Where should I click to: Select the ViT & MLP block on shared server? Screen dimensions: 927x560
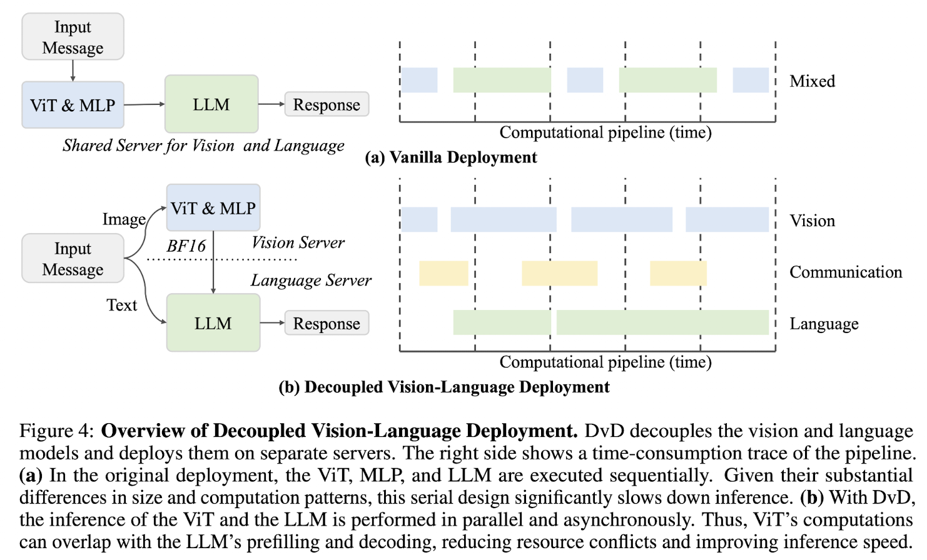tap(73, 105)
